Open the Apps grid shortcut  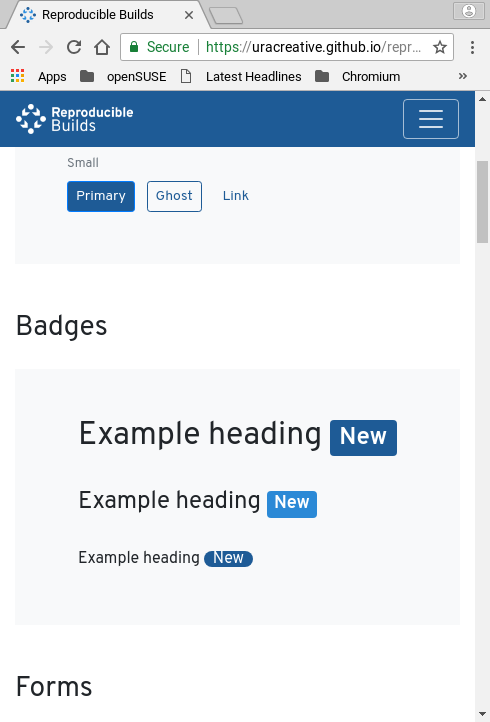[38, 76]
